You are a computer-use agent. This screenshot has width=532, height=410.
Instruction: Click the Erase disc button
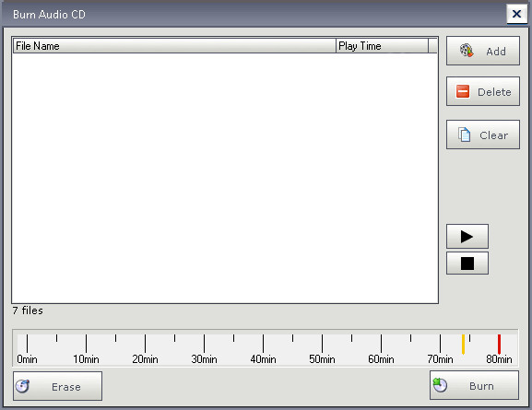tap(58, 386)
